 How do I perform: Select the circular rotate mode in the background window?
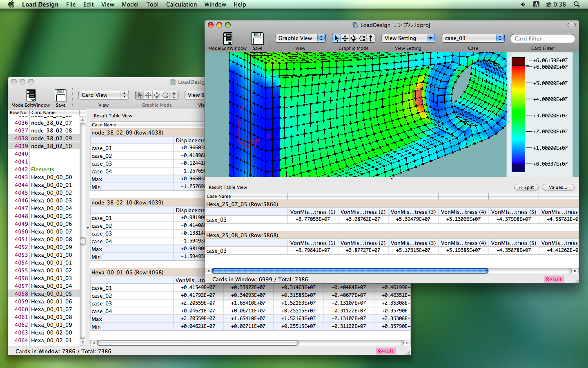click(x=165, y=95)
